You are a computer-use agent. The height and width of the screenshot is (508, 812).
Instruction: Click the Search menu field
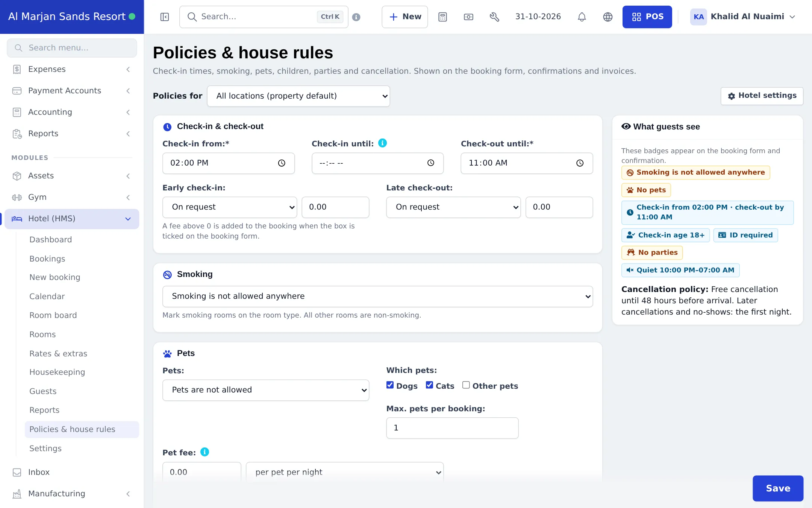click(72, 48)
